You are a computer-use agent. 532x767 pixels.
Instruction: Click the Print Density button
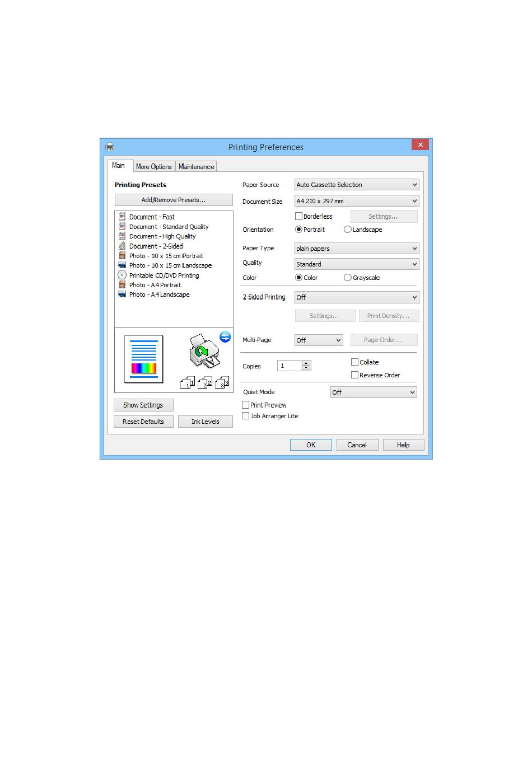click(389, 316)
